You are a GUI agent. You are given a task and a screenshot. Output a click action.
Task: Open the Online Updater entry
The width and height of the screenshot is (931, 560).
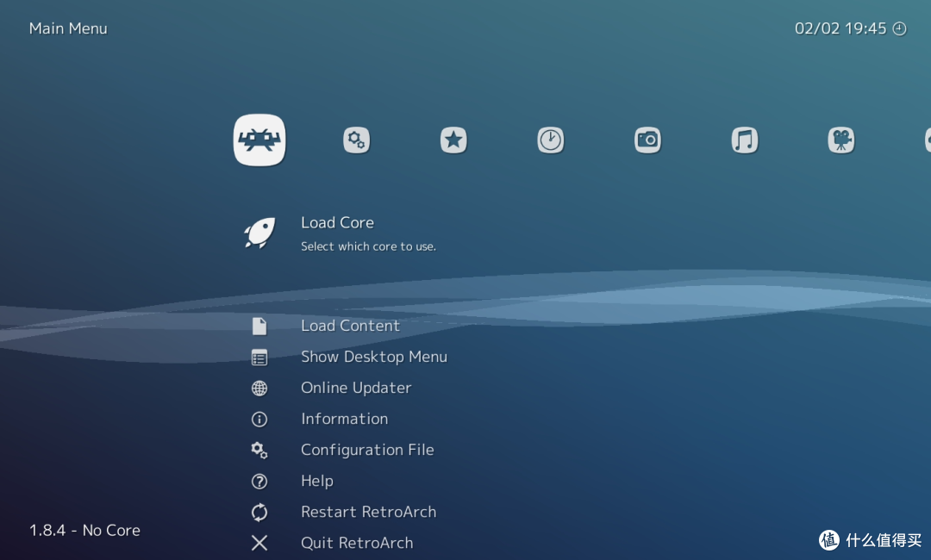tap(356, 388)
